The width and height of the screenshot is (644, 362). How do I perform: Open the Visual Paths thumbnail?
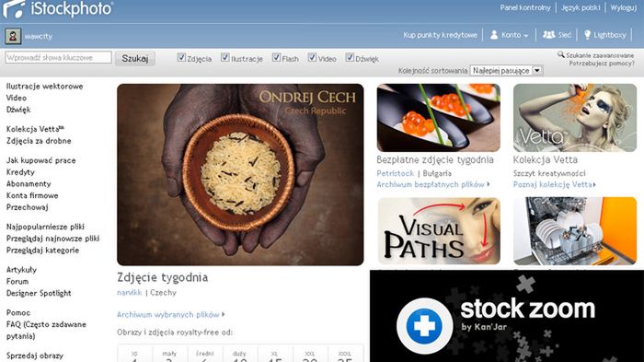click(439, 231)
